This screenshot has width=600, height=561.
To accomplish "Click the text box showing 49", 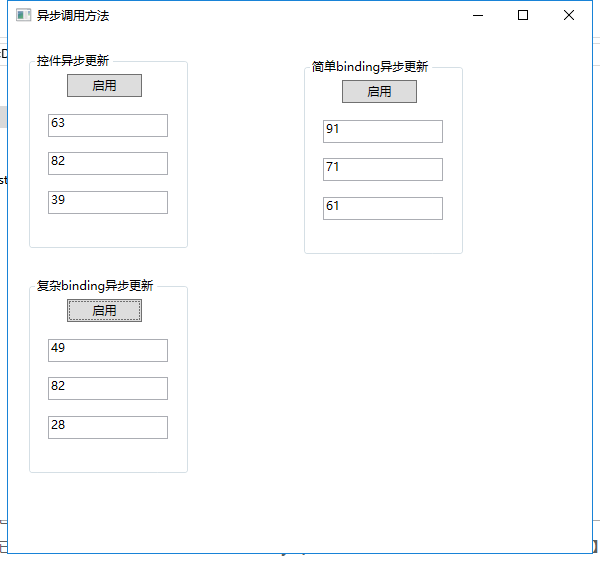I will (107, 350).
